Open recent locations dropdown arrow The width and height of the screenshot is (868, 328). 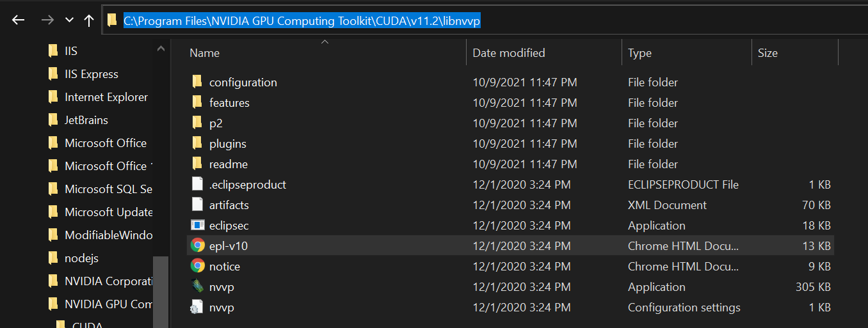[69, 20]
